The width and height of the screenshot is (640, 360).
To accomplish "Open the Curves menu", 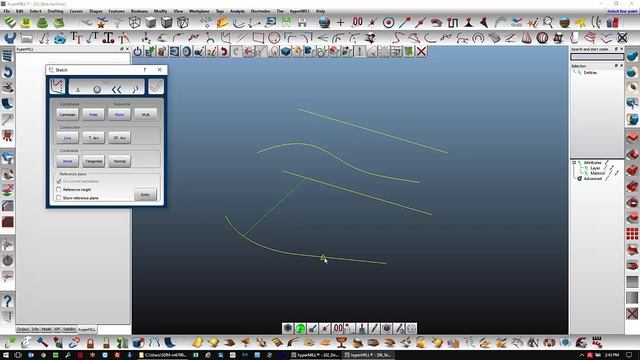I will 76,11.
